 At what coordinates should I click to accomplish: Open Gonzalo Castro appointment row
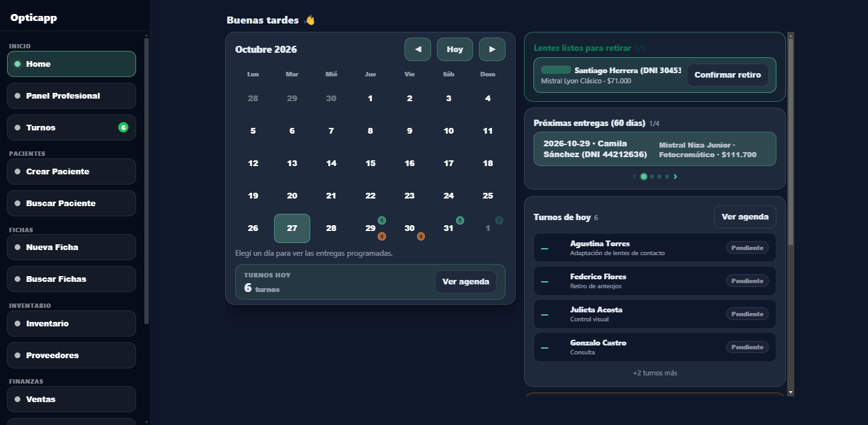655,347
